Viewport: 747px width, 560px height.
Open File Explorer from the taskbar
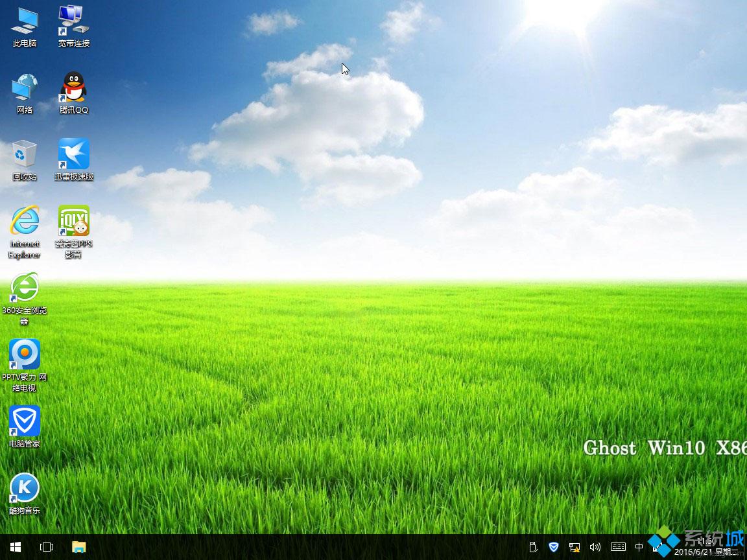click(x=78, y=547)
